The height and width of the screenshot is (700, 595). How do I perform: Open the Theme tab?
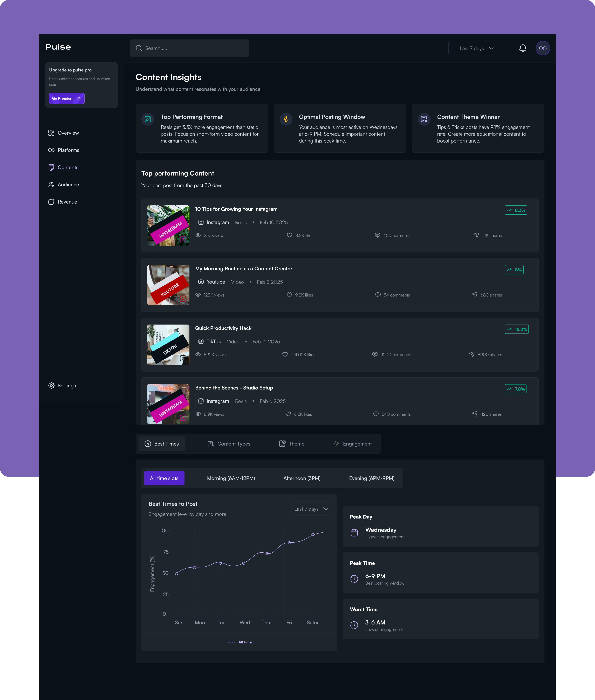[292, 444]
